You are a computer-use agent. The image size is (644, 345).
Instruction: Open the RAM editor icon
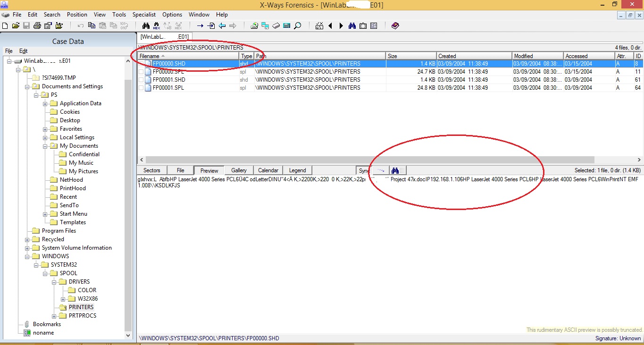click(x=275, y=25)
